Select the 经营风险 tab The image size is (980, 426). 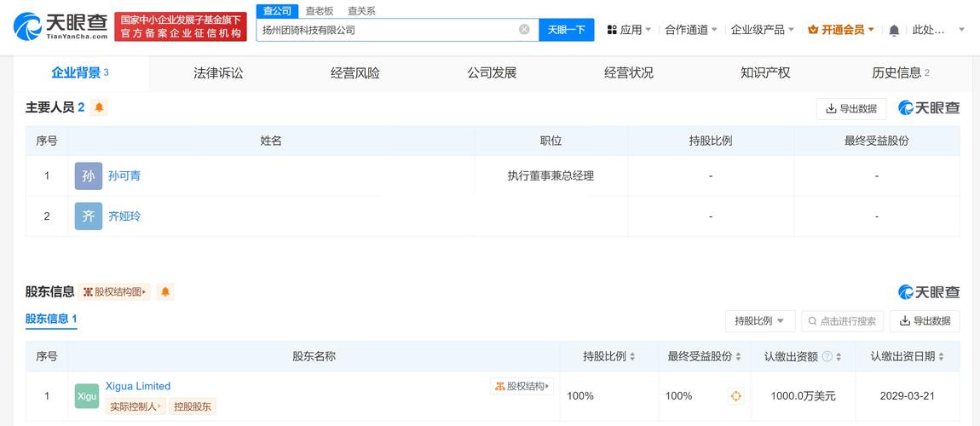(x=355, y=73)
